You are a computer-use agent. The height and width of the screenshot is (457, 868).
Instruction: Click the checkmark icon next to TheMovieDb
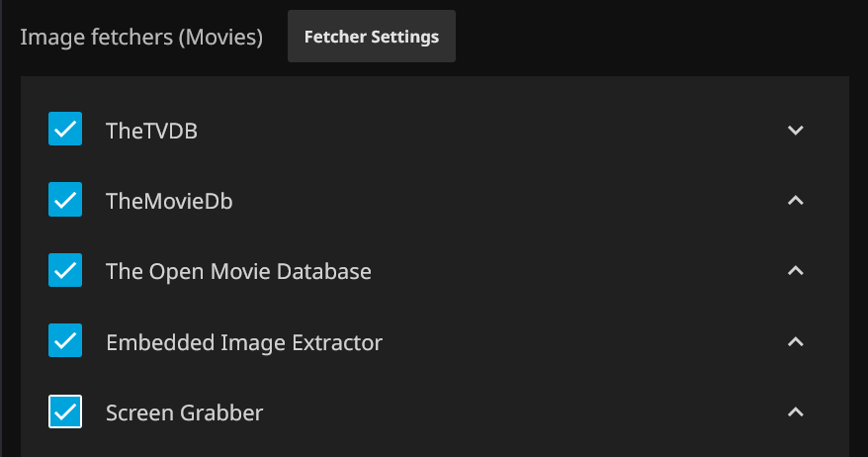tap(65, 200)
